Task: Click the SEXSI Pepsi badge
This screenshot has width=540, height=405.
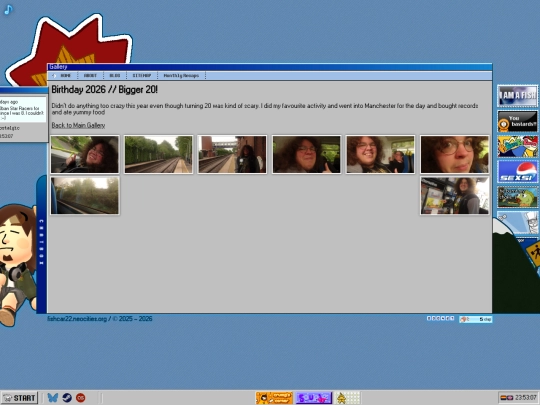Action: (x=517, y=172)
